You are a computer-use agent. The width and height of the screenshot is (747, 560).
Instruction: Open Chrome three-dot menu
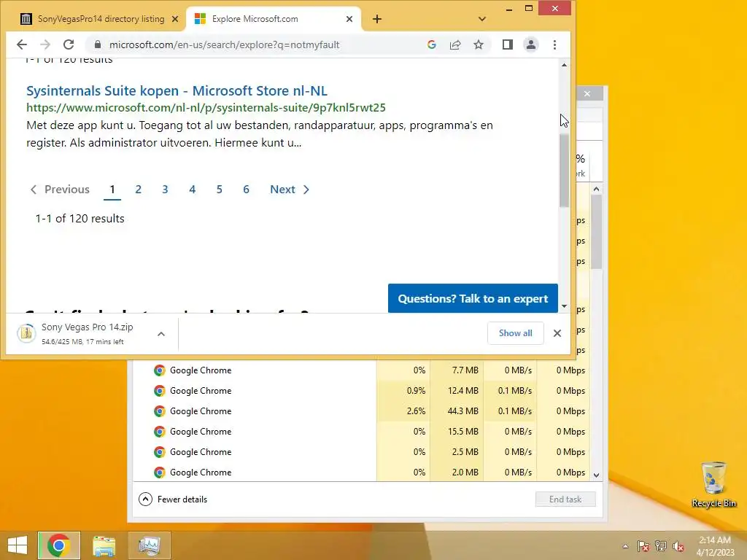[x=554, y=44]
